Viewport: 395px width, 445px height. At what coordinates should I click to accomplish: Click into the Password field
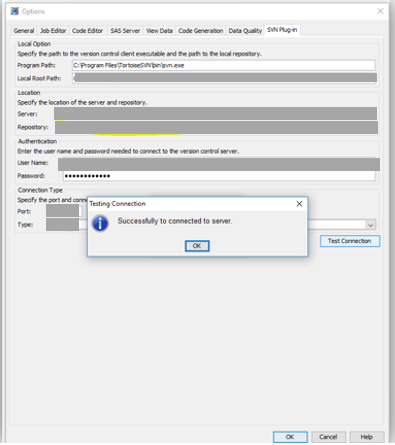(x=219, y=176)
